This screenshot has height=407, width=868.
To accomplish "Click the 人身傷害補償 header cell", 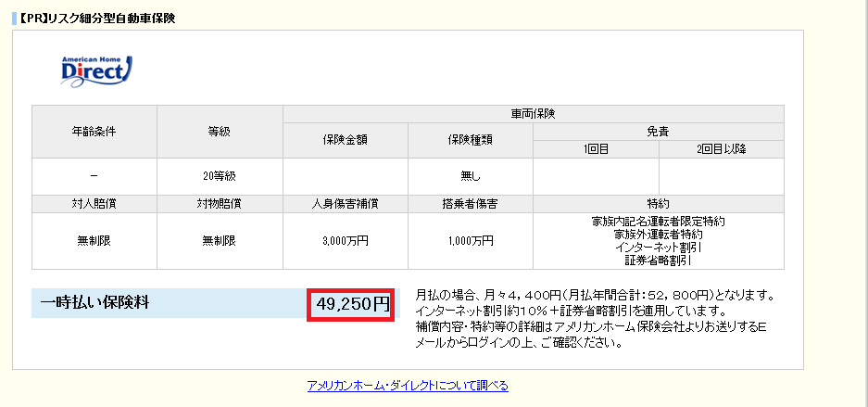I will [345, 203].
